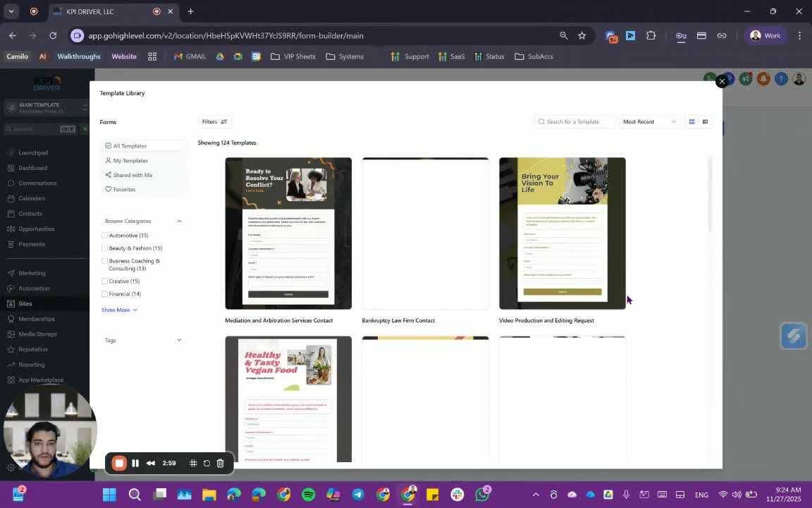The image size is (812, 508).
Task: Open Slack from the taskbar
Action: (457, 495)
